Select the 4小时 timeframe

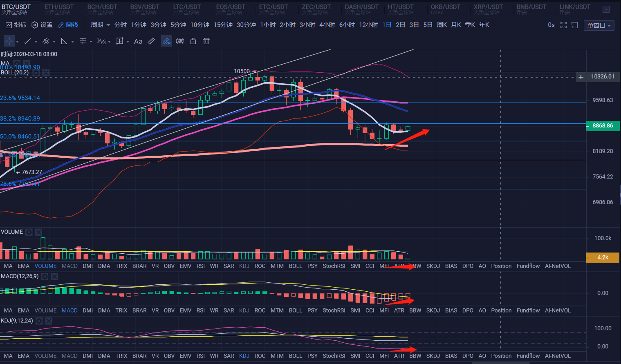pyautogui.click(x=327, y=25)
